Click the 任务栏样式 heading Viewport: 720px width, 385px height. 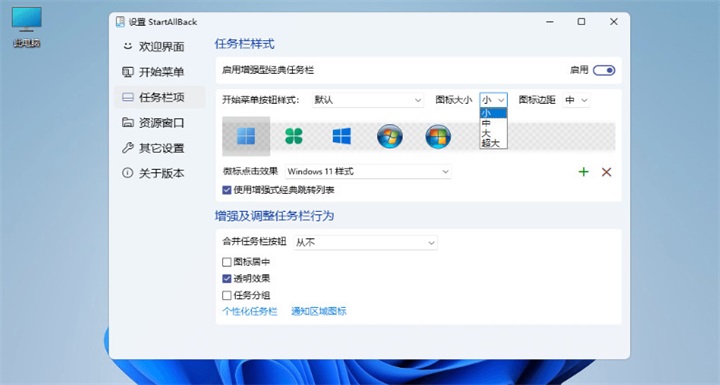pos(245,44)
